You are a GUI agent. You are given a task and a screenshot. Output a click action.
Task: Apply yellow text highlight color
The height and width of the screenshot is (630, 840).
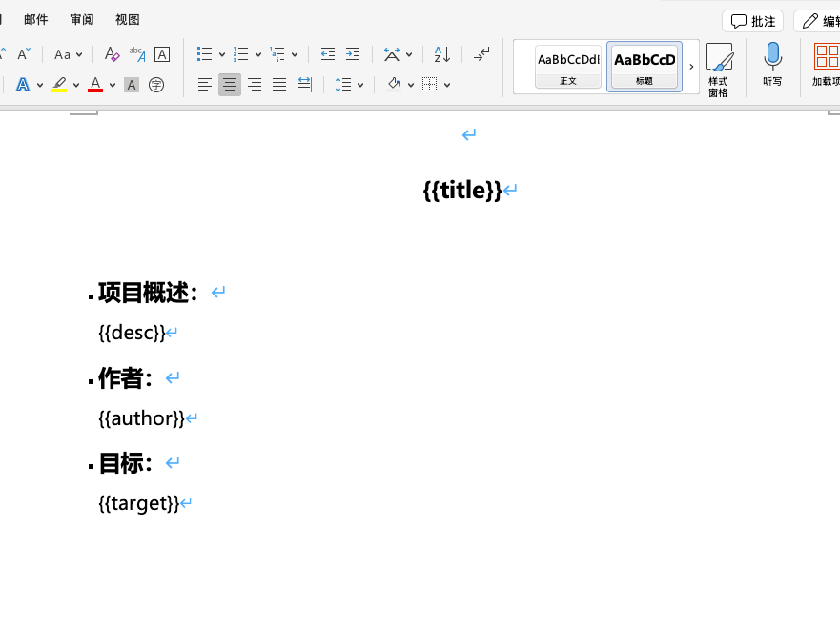[x=59, y=85]
